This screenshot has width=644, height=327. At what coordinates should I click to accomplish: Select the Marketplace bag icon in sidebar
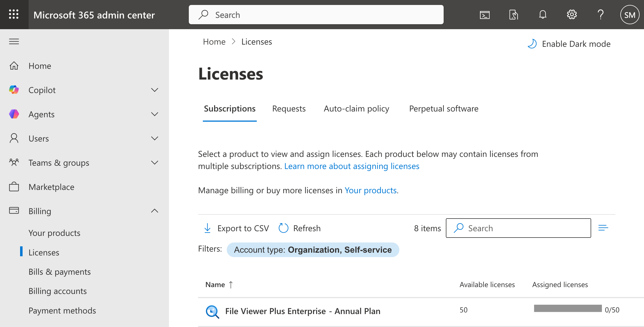(14, 187)
